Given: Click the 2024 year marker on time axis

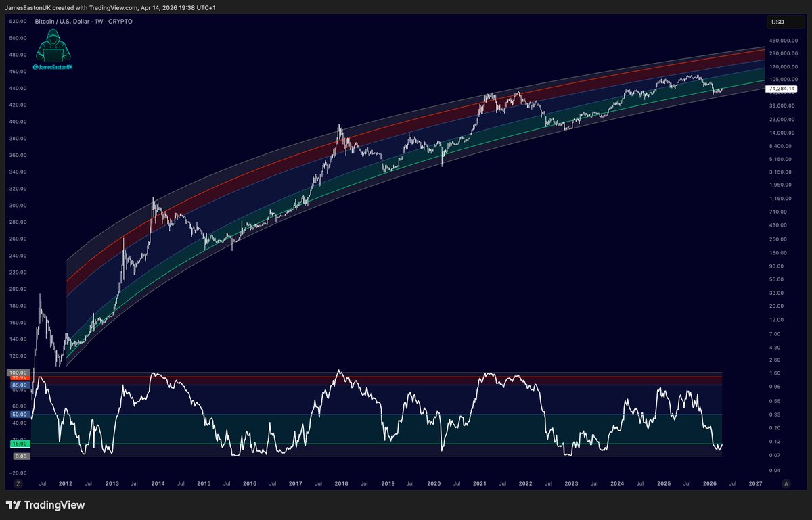Looking at the screenshot, I should 617,484.
